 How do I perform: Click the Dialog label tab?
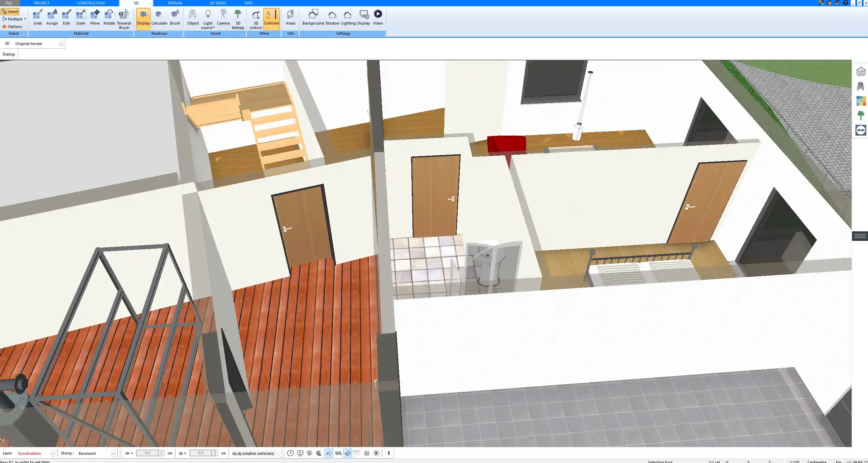pos(9,54)
